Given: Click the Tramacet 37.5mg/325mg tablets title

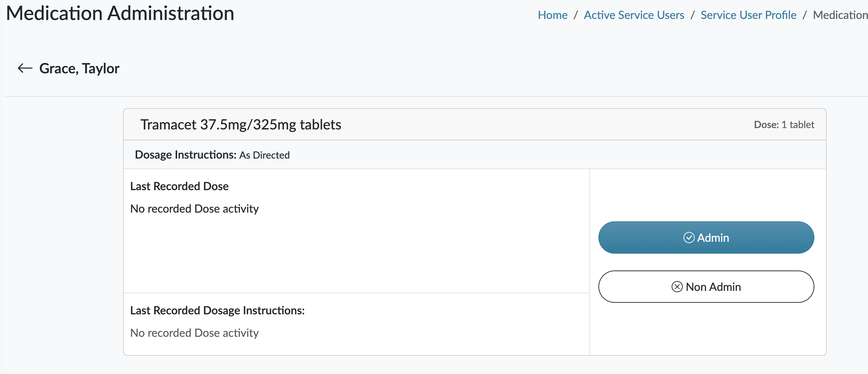Looking at the screenshot, I should [x=241, y=125].
